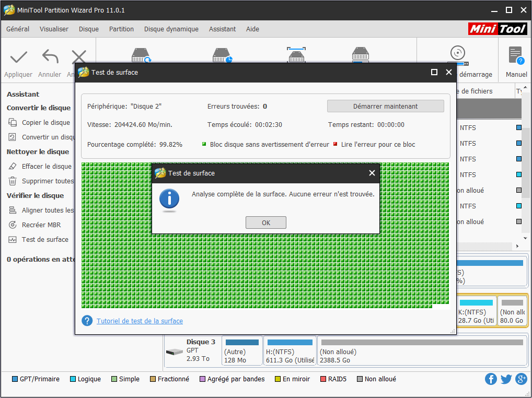This screenshot has width=532, height=398.
Task: Select the H:(NTFS) 611.3 Go partition
Action: (x=290, y=351)
